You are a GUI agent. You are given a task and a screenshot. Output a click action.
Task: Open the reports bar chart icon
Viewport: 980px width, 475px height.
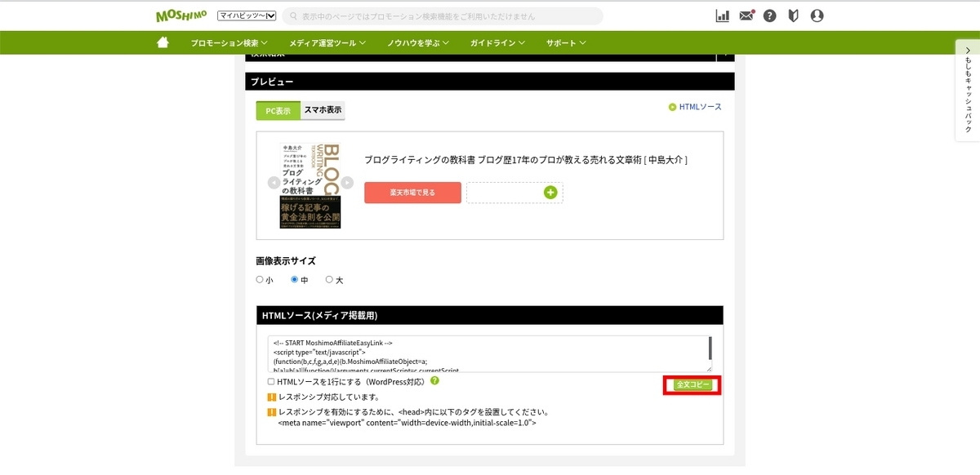click(722, 15)
